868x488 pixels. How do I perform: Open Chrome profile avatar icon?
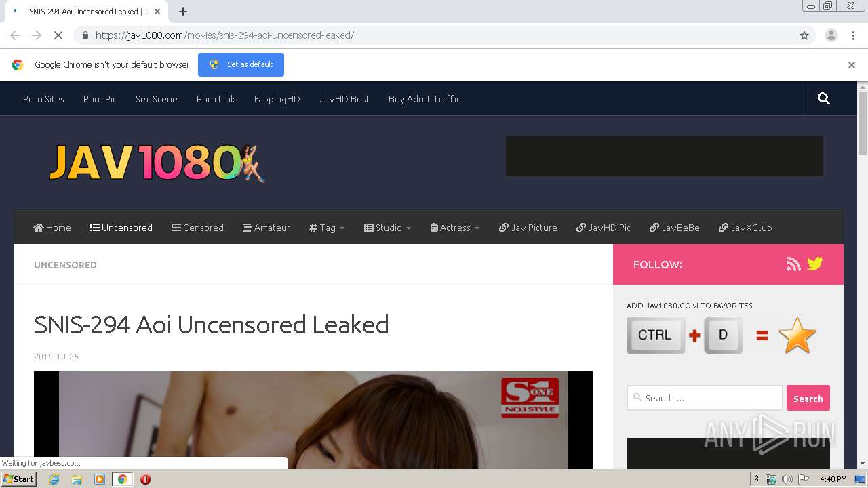[x=831, y=35]
